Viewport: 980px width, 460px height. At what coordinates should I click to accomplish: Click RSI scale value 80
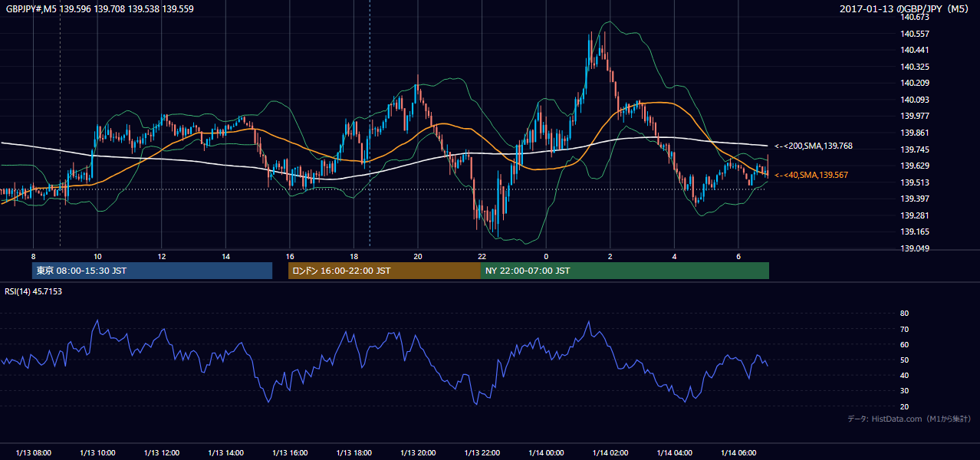click(x=905, y=314)
